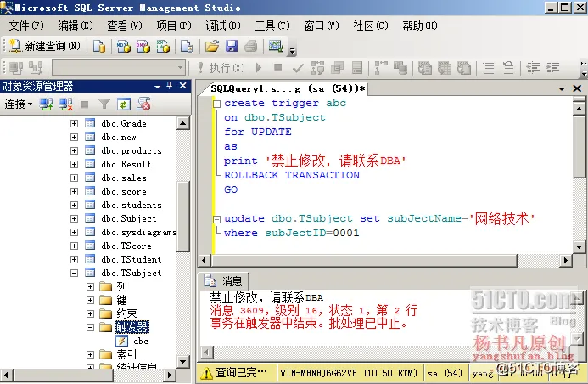The image size is (588, 384).
Task: Select the SQLQuery1 editor tab
Action: click(287, 88)
